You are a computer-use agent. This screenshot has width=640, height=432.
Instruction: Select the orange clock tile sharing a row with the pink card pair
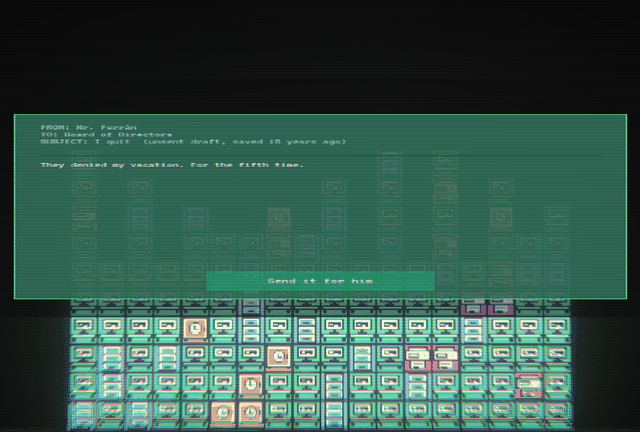tap(278, 357)
